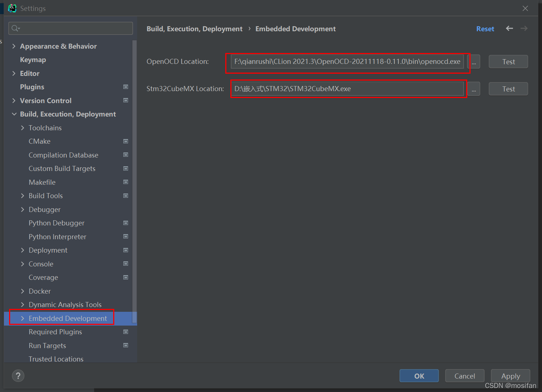This screenshot has height=392, width=542.
Task: Select Trusted Locations settings
Action: click(x=56, y=359)
